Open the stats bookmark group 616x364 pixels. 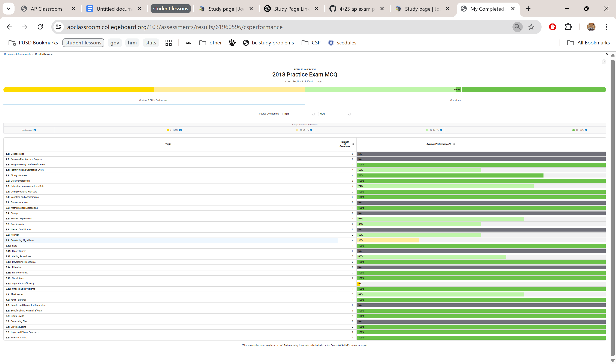151,43
